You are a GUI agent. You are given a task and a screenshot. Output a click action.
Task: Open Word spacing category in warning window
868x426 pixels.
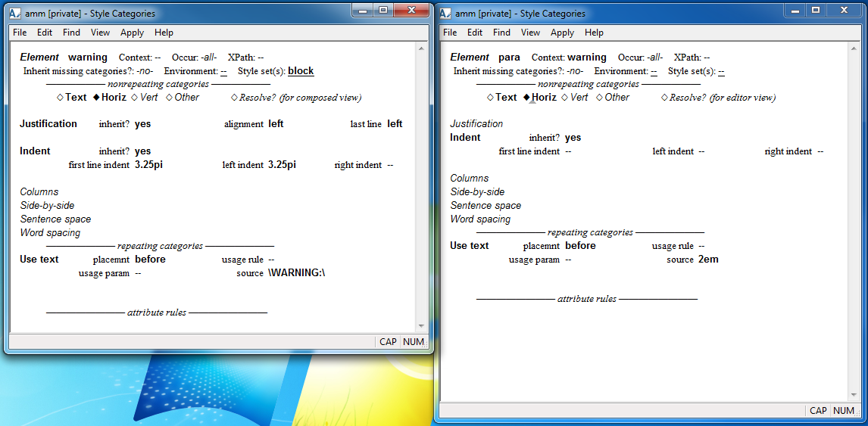click(x=51, y=233)
